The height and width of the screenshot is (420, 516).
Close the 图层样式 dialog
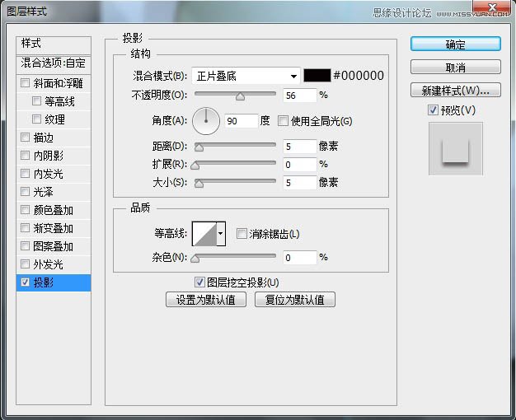[x=491, y=8]
